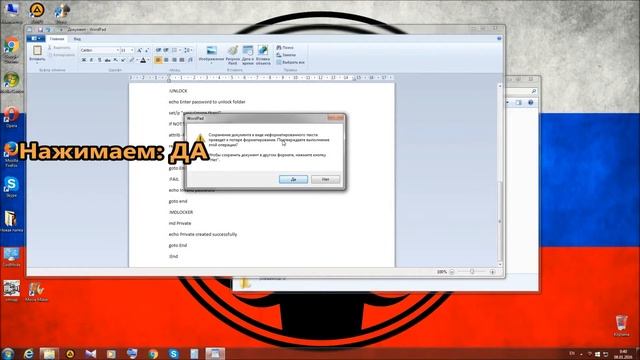Click Select all (Выделить все)
Image resolution: width=640 pixels, height=360 pixels.
coord(291,62)
